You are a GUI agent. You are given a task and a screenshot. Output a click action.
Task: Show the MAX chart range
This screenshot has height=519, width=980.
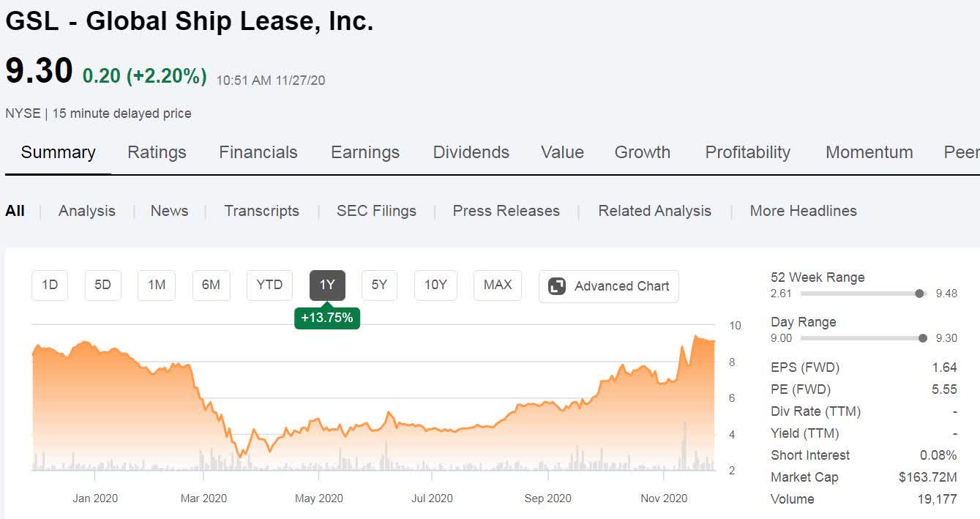[x=498, y=285]
